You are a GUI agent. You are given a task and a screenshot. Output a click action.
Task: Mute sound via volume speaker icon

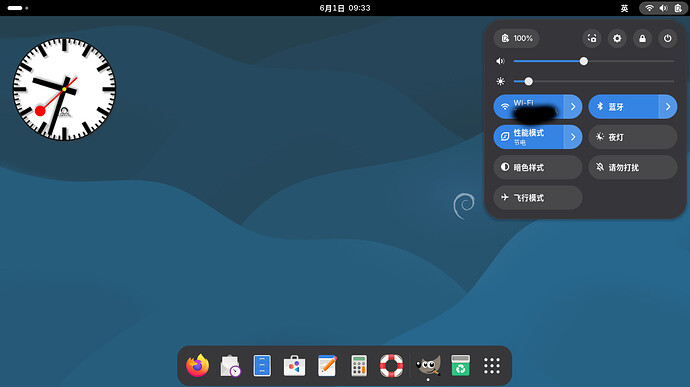(500, 61)
